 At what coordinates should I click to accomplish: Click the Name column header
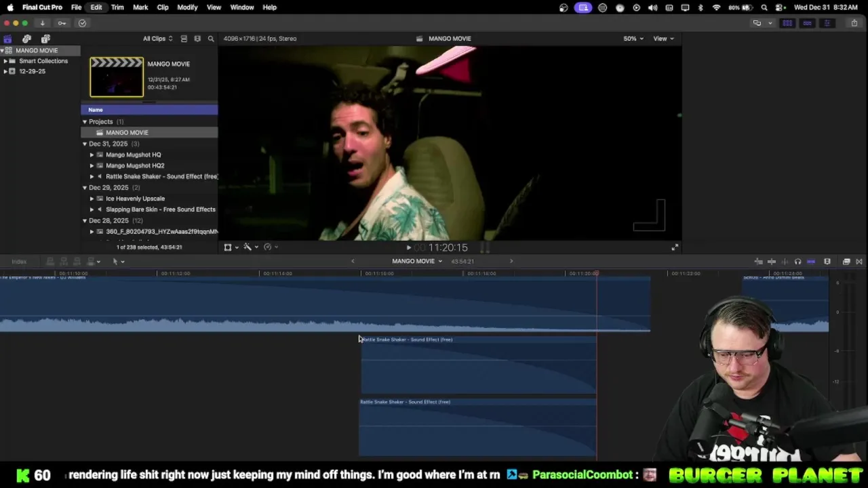coord(149,110)
